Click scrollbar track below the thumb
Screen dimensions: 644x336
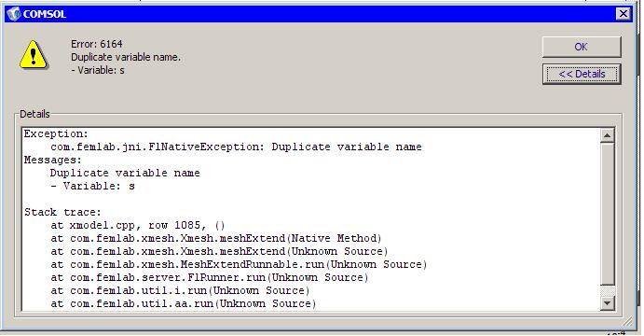(x=607, y=290)
